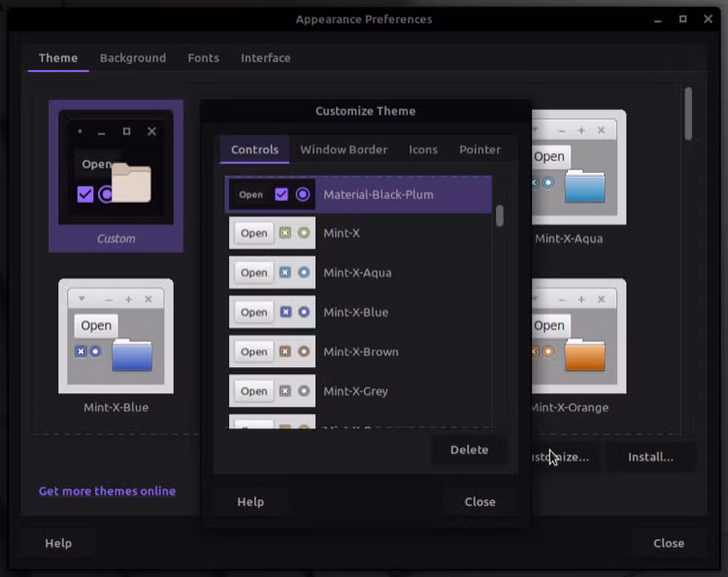Click the Mint-X-Grey row preview thumbnail
728x577 pixels.
coord(272,391)
